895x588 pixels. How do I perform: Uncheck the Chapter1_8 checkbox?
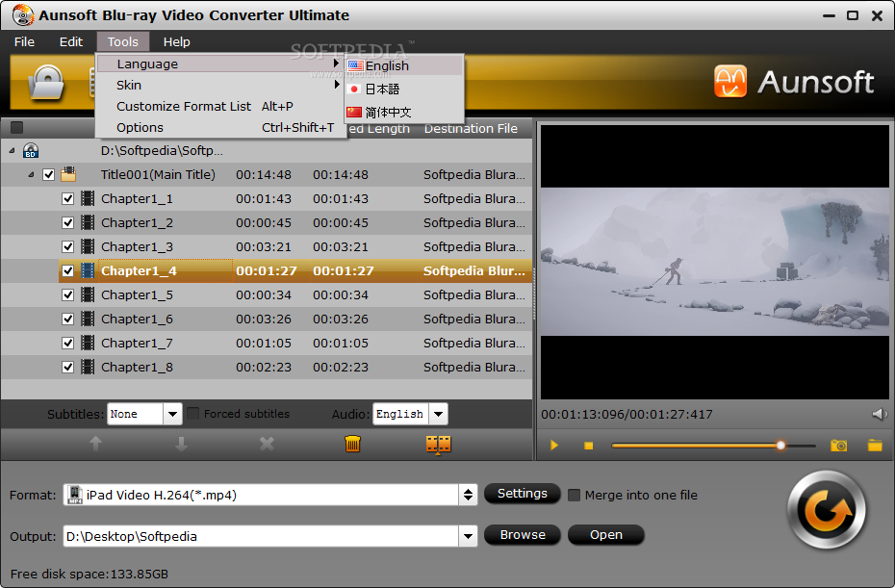click(x=68, y=367)
